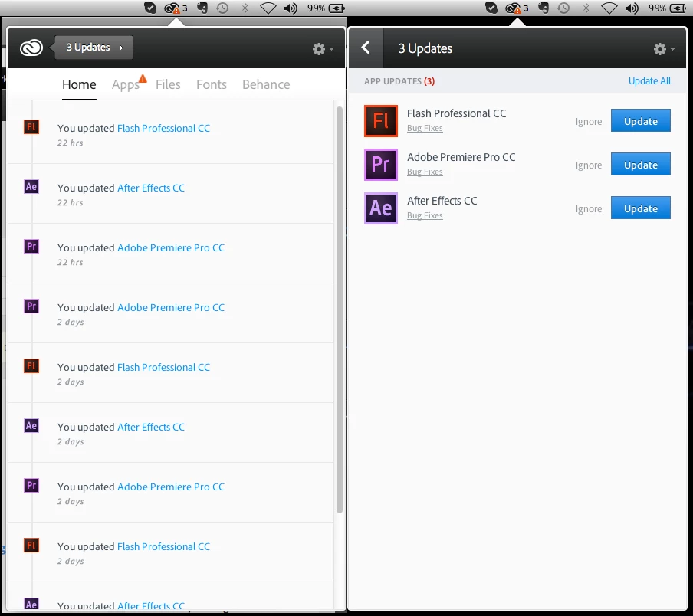693x616 pixels.
Task: Ignore the Adobe Premiere Pro CC update
Action: tap(589, 165)
